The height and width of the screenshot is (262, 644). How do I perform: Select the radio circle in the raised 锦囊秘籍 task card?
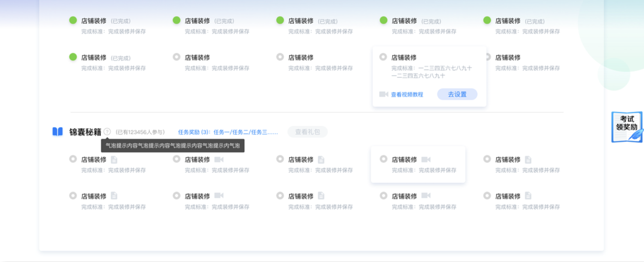coord(384,159)
